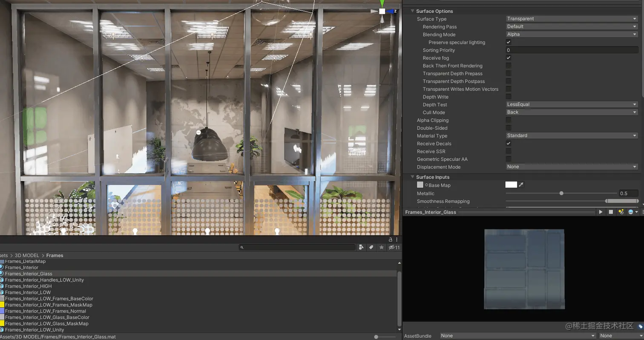Screen dimensions: 644x340
Task: Select Frames_Interior_HIGH model asset
Action: [x=28, y=286]
